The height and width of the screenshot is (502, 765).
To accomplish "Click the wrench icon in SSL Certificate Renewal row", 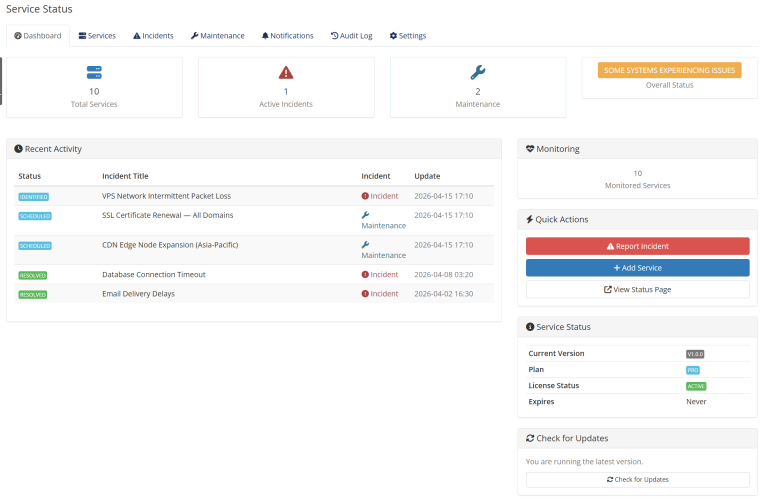I will pos(365,215).
